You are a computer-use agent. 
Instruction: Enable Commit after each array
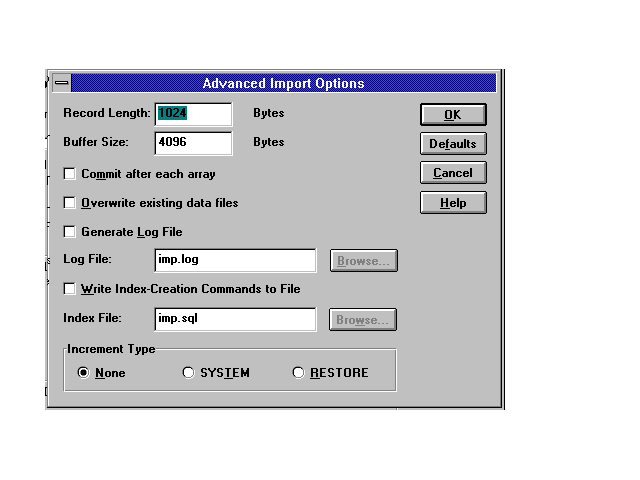(70, 174)
